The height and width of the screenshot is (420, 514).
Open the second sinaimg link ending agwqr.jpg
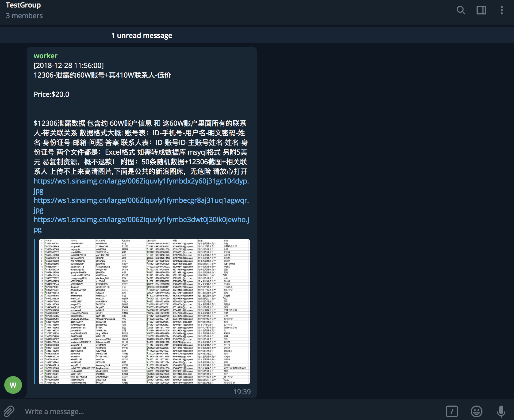point(141,200)
